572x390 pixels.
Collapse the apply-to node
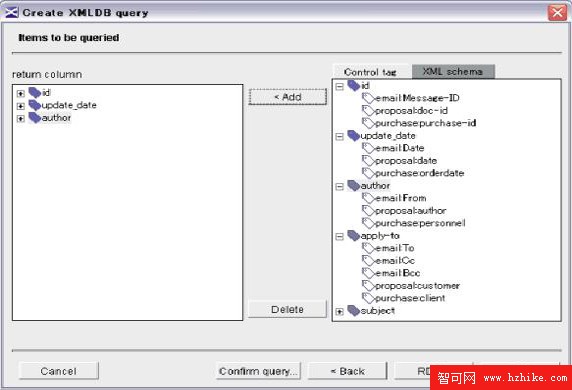[x=340, y=237]
